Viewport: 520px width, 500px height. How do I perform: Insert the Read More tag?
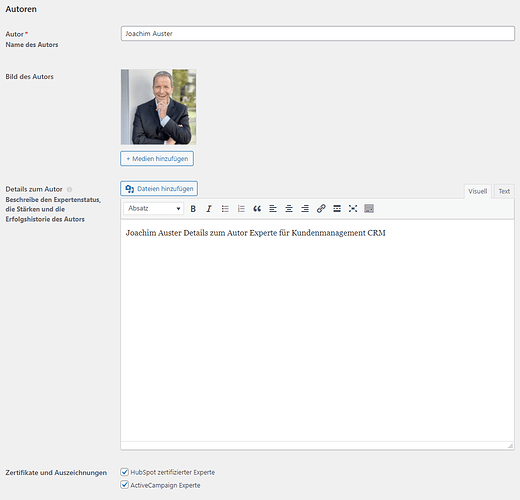(x=337, y=209)
